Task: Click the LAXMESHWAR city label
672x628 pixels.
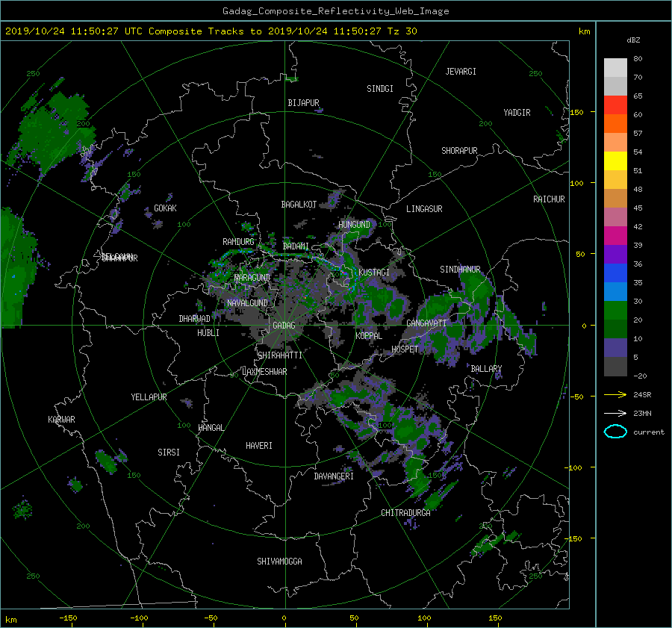Action: [x=264, y=372]
